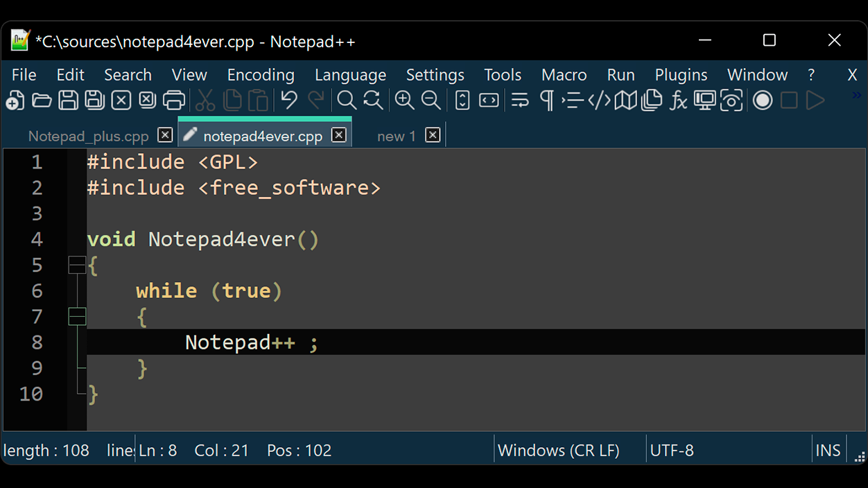The height and width of the screenshot is (488, 868).
Task: Switch to the new 1 tab
Action: click(397, 137)
